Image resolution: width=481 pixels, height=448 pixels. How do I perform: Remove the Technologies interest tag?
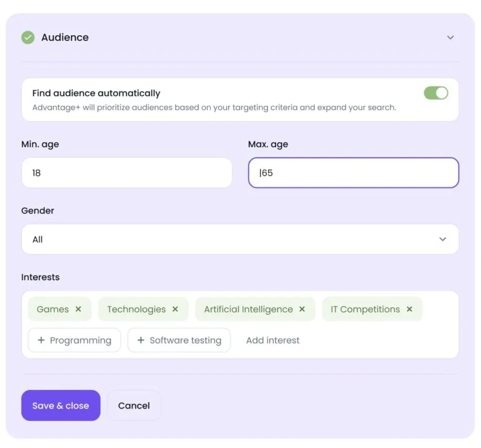pos(175,309)
